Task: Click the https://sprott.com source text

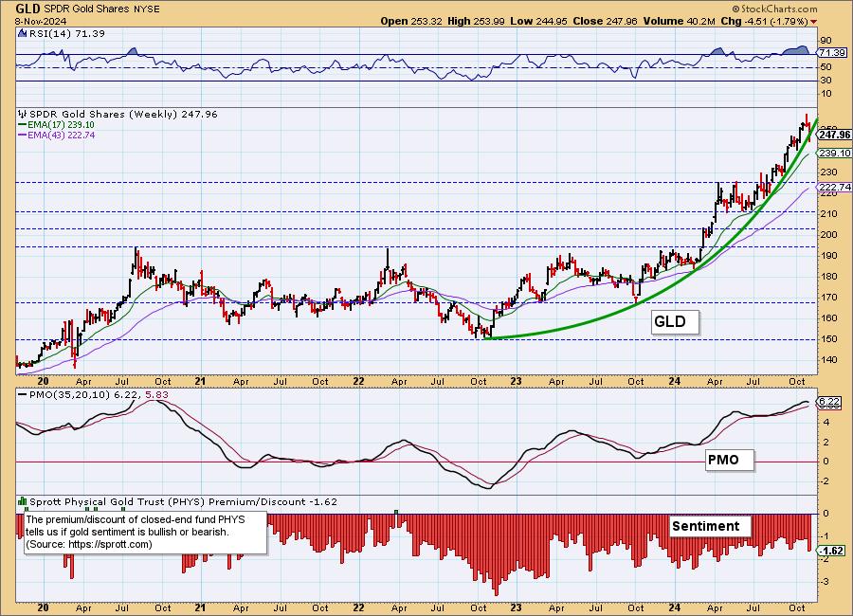Action: pyautogui.click(x=108, y=544)
